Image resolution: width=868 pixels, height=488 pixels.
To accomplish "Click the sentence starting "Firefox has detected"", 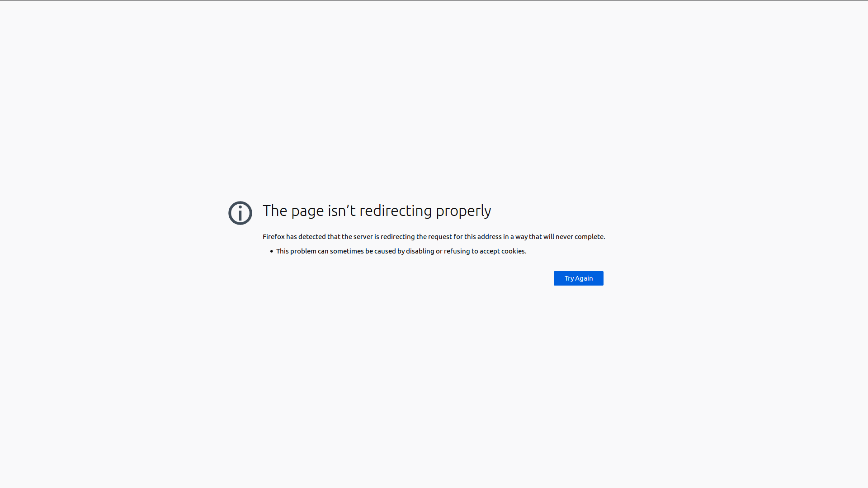I will click(434, 237).
